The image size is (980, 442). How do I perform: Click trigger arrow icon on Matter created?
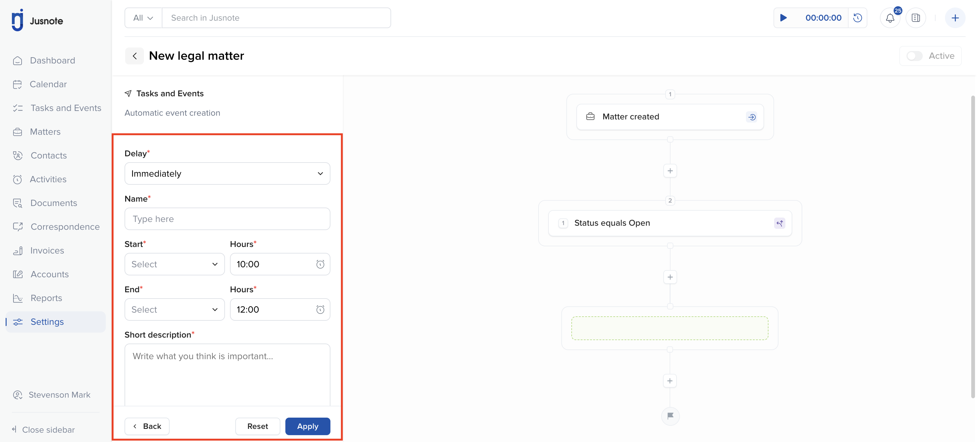(752, 117)
